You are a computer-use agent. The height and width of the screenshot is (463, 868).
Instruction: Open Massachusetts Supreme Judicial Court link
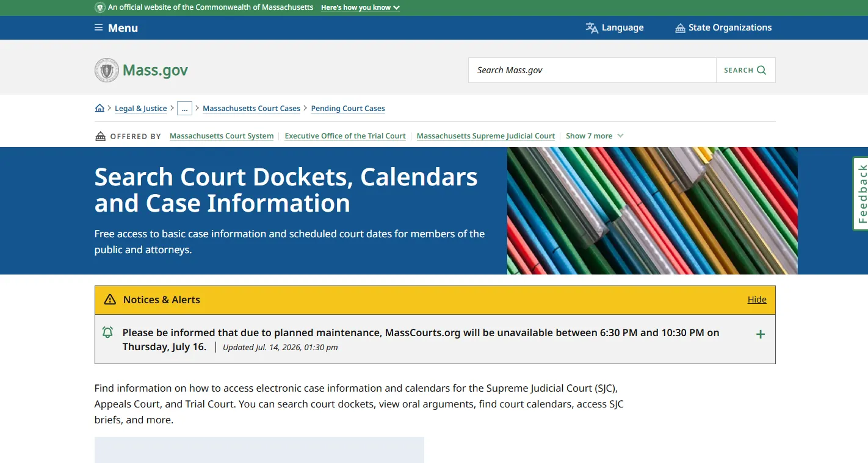point(486,136)
